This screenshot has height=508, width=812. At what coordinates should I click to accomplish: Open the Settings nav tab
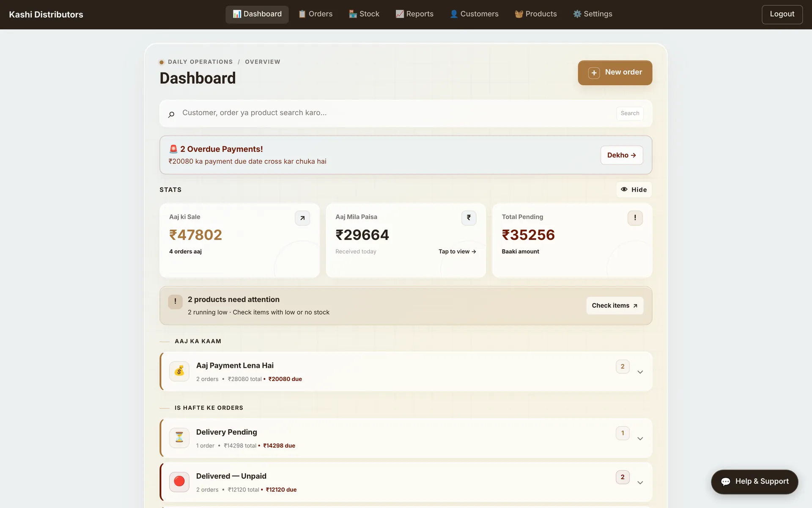pos(593,14)
